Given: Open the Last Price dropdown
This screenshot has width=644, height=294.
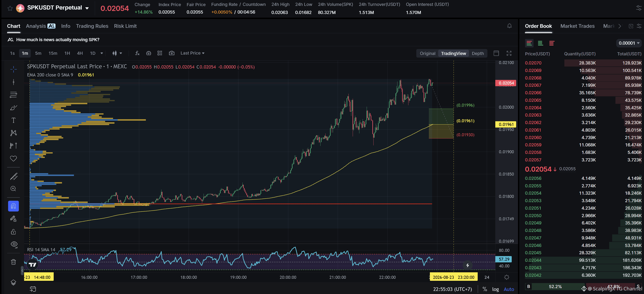Looking at the screenshot, I should pyautogui.click(x=192, y=53).
